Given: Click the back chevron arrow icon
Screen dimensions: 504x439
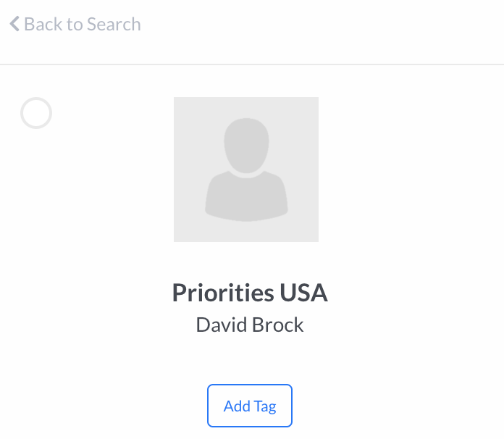Looking at the screenshot, I should pos(14,24).
